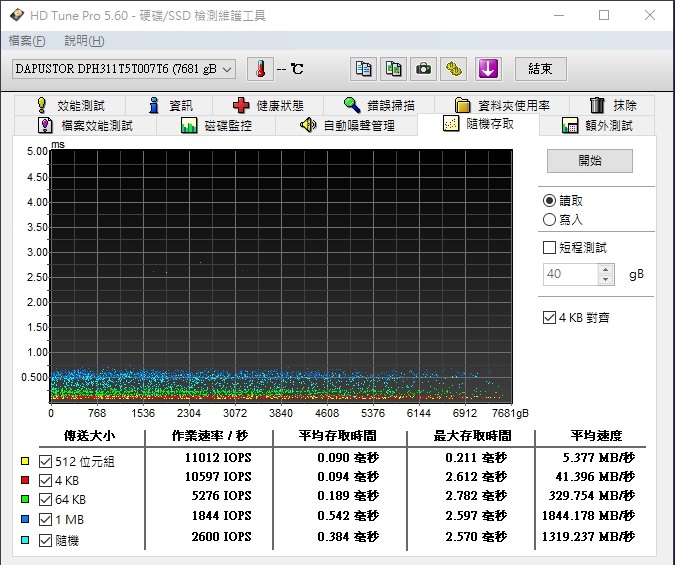Select the 隨機存取 random access tab

[478, 124]
